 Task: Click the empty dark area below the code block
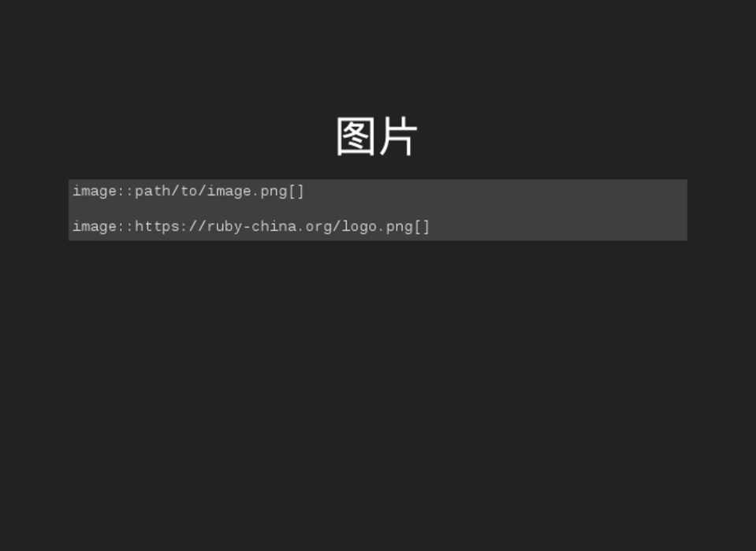377,378
